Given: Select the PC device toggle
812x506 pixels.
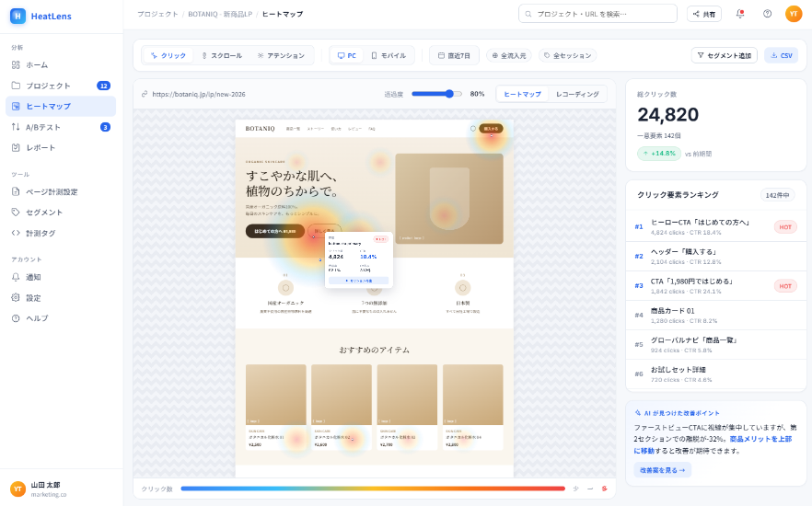Looking at the screenshot, I should [x=347, y=55].
